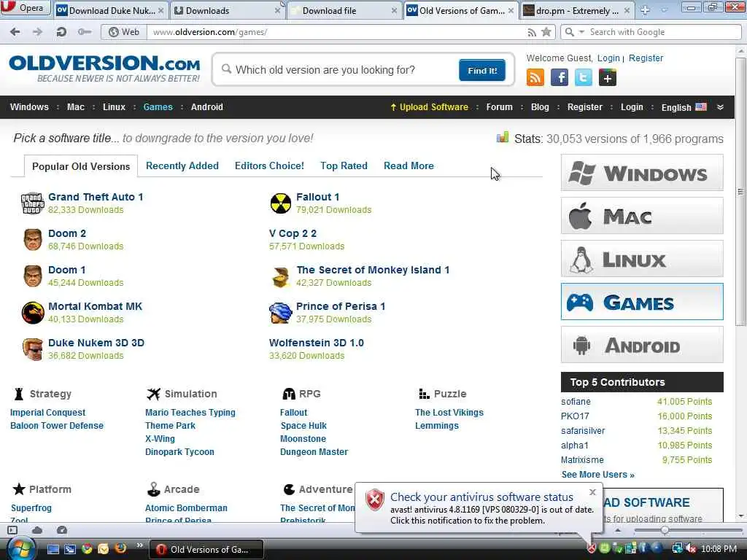Click the Duke Nukem face icon

33,349
